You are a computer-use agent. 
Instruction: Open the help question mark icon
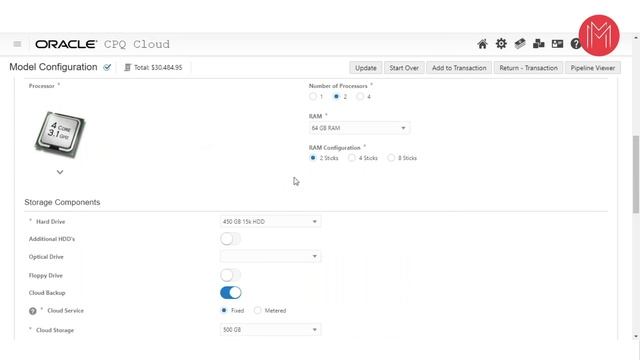pos(575,44)
